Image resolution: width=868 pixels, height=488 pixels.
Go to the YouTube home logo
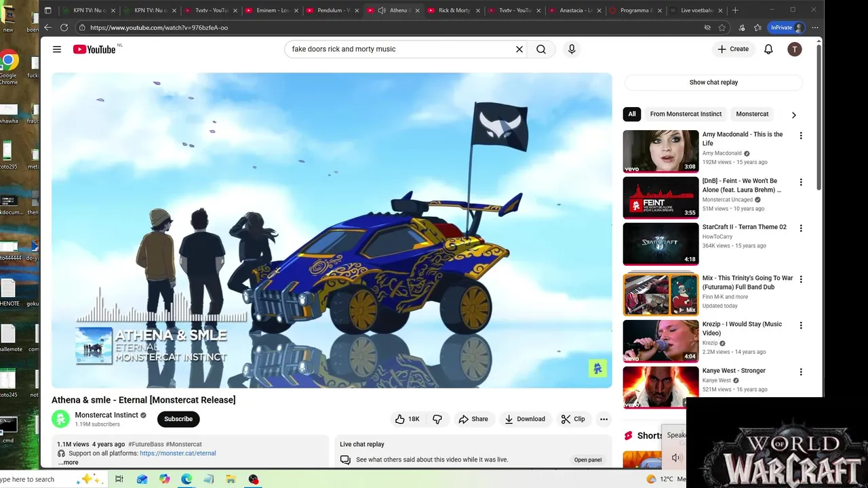tap(94, 49)
